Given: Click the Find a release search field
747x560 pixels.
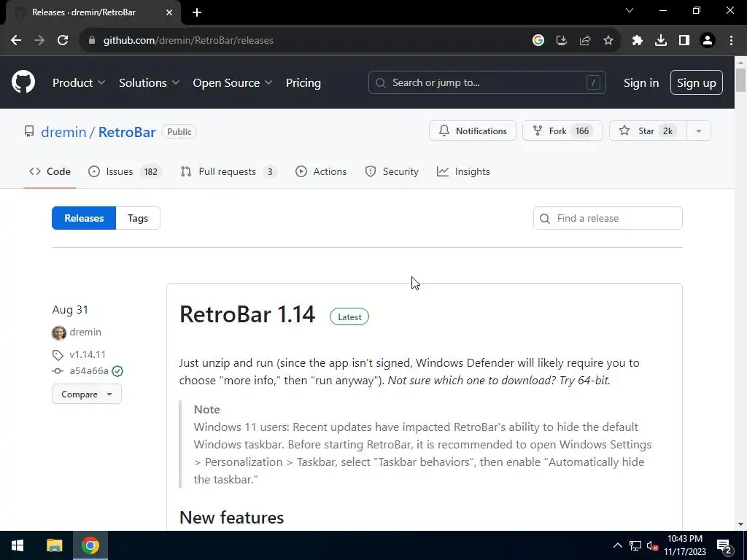Looking at the screenshot, I should [608, 218].
